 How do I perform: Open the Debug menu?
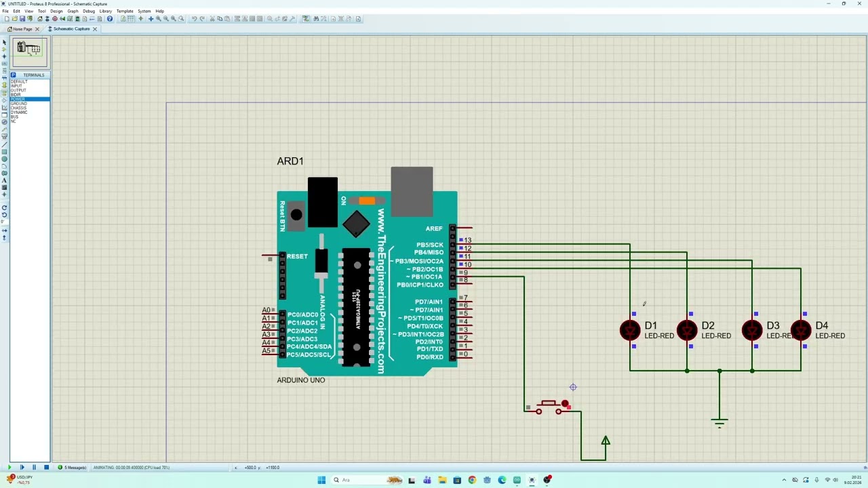pyautogui.click(x=89, y=11)
